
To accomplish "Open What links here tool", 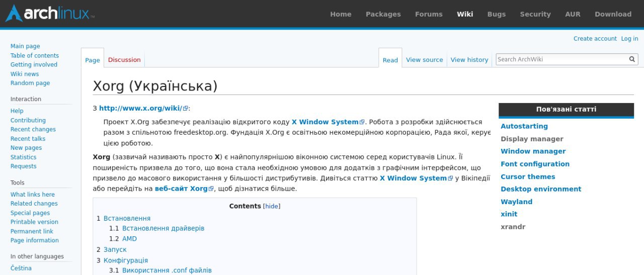I will tap(33, 195).
